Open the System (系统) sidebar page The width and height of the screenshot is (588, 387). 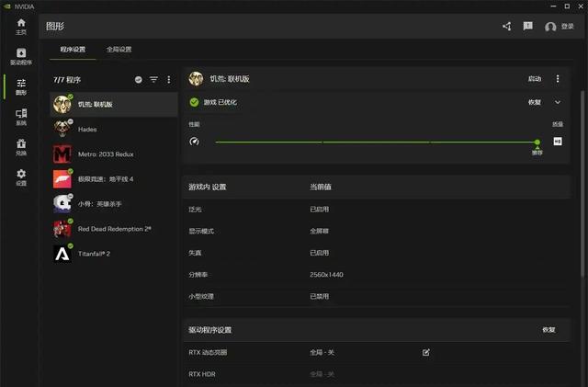(21, 117)
